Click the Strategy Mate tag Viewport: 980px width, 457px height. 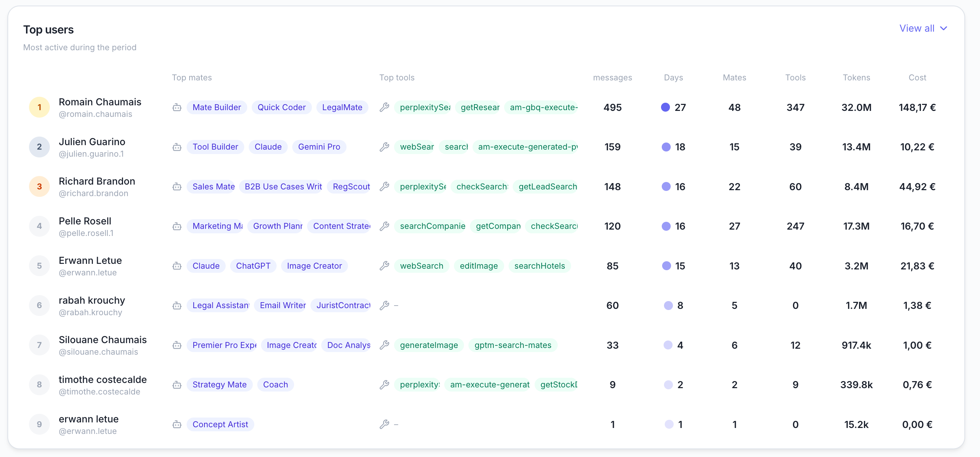[x=219, y=385]
